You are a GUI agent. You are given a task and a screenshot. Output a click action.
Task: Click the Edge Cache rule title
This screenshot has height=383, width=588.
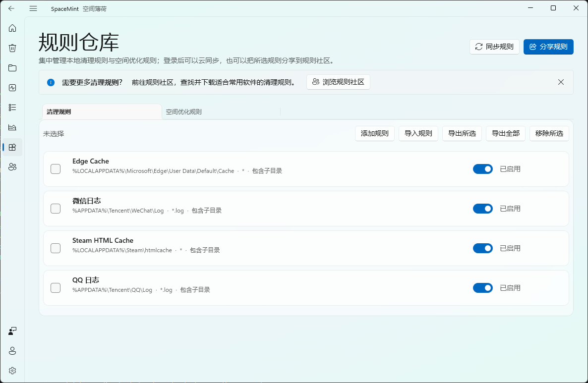pos(90,161)
